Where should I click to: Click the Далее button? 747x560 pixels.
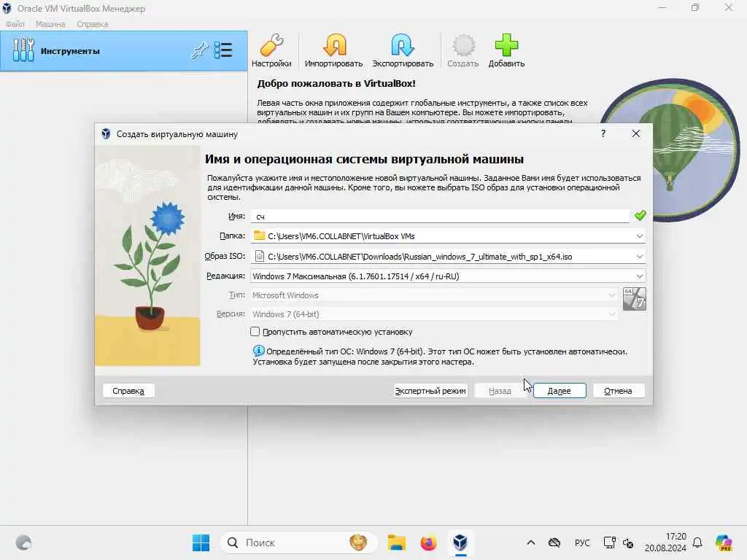click(x=560, y=391)
